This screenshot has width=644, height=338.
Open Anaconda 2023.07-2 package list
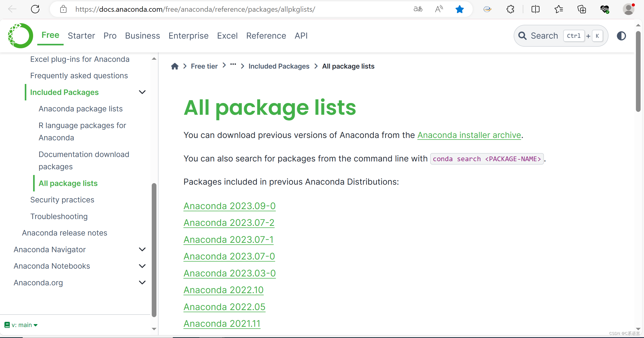tap(229, 222)
